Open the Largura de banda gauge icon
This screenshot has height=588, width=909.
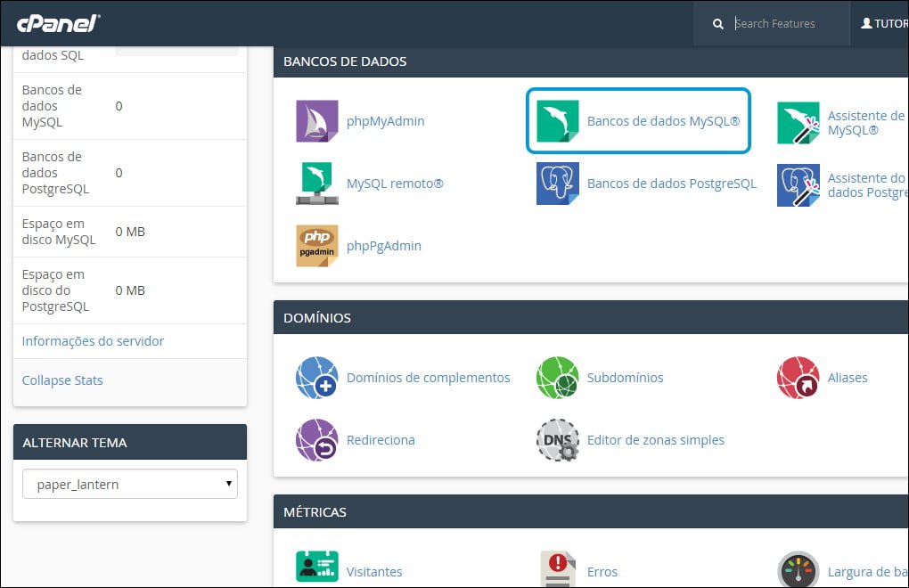click(x=798, y=569)
